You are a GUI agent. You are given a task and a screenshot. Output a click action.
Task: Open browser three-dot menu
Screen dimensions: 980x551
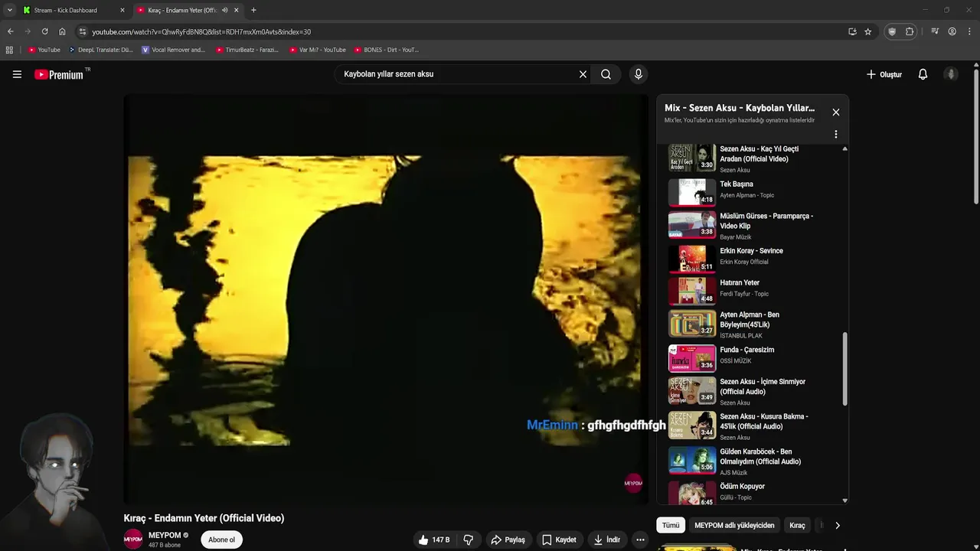969,31
